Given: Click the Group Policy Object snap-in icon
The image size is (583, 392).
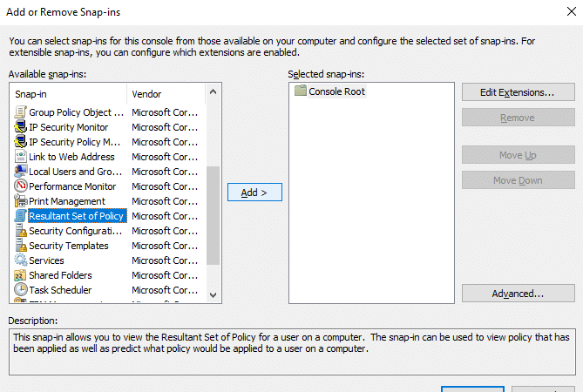Looking at the screenshot, I should coord(20,112).
